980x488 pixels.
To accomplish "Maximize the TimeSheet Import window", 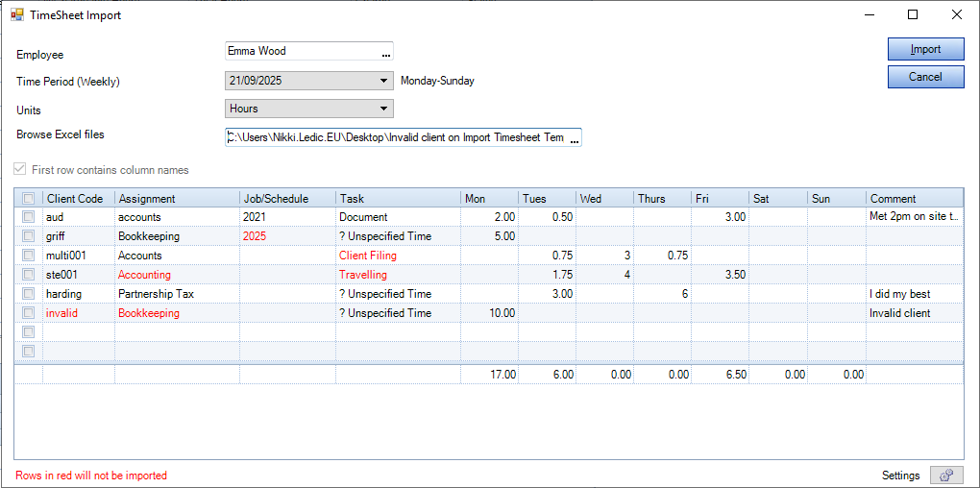I will tap(913, 15).
